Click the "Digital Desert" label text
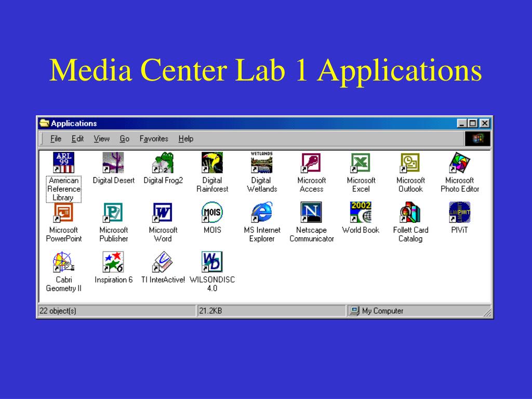The height and width of the screenshot is (399, 532). pyautogui.click(x=114, y=180)
